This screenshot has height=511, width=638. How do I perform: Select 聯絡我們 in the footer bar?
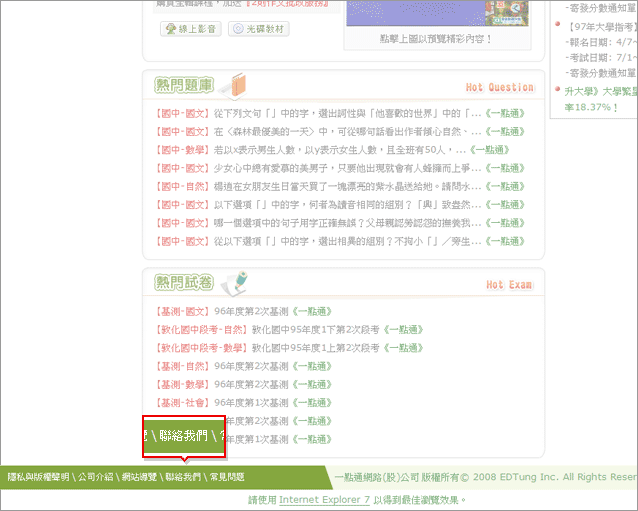tap(185, 478)
